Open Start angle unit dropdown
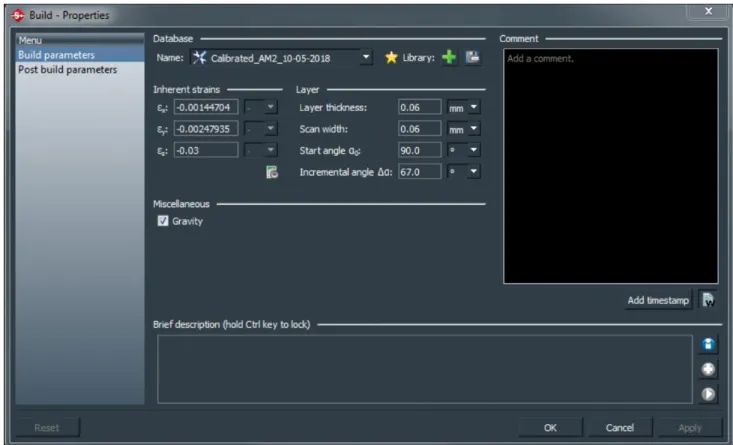 474,151
